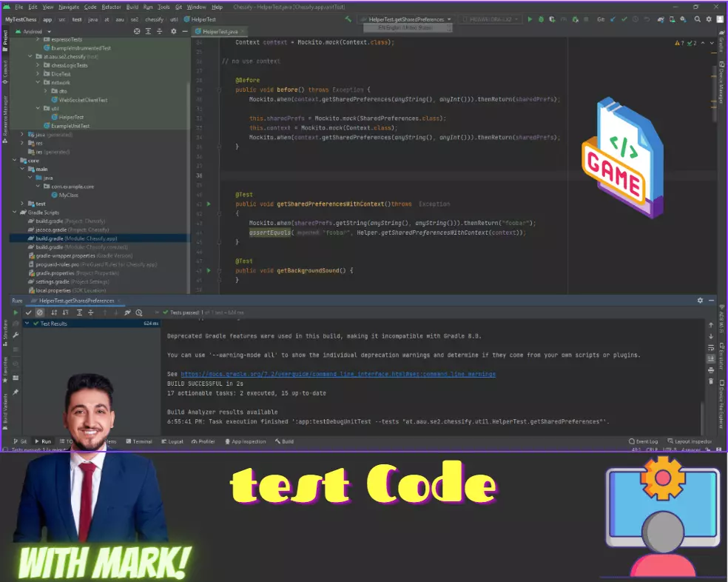The image size is (728, 582).
Task: Open Project panel options gear
Action: coord(174,32)
